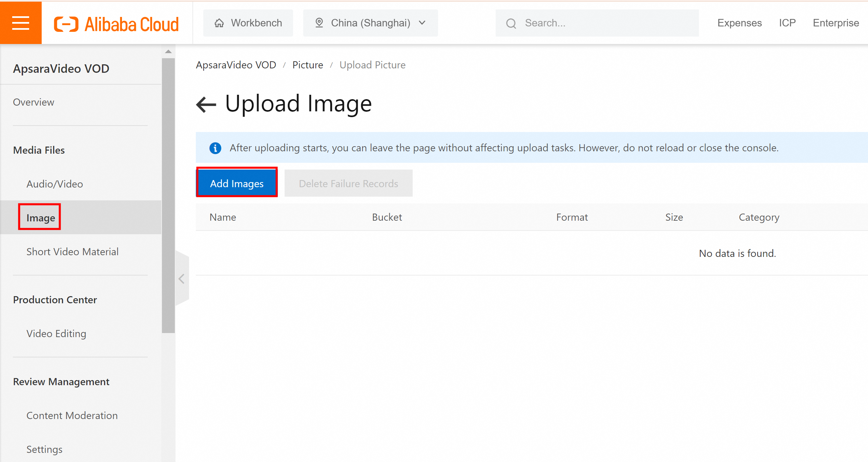Click the Category column header
868x462 pixels.
(x=759, y=217)
